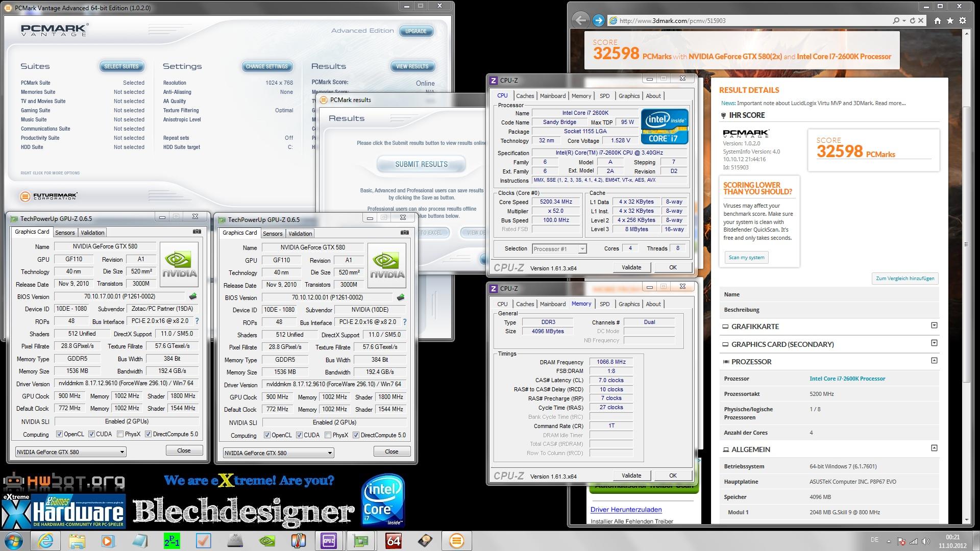Click CHANGE SETTINGS button in PCMark
Screen dimensions: 980x551
tap(266, 66)
